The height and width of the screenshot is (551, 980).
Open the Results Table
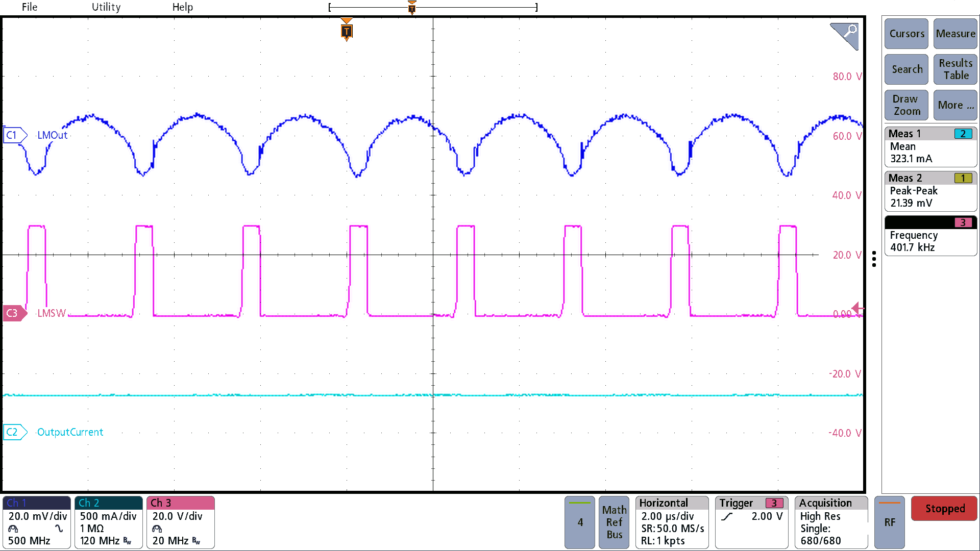point(954,69)
